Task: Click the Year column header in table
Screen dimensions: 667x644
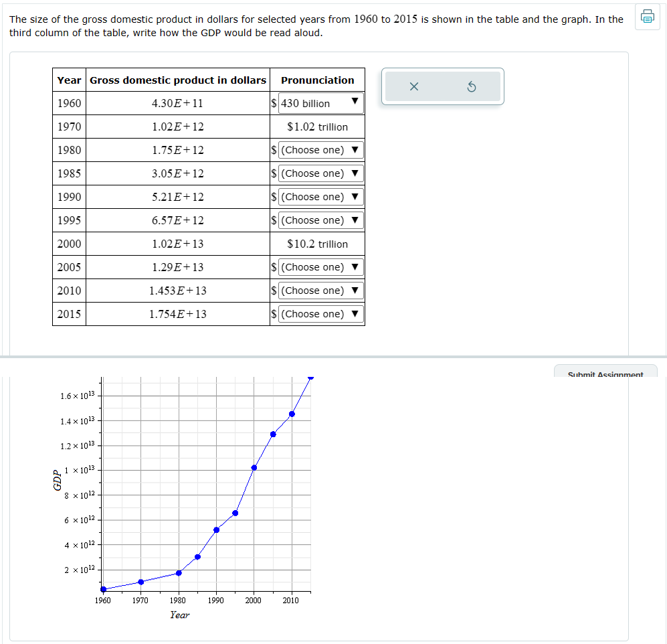Action: pyautogui.click(x=69, y=80)
